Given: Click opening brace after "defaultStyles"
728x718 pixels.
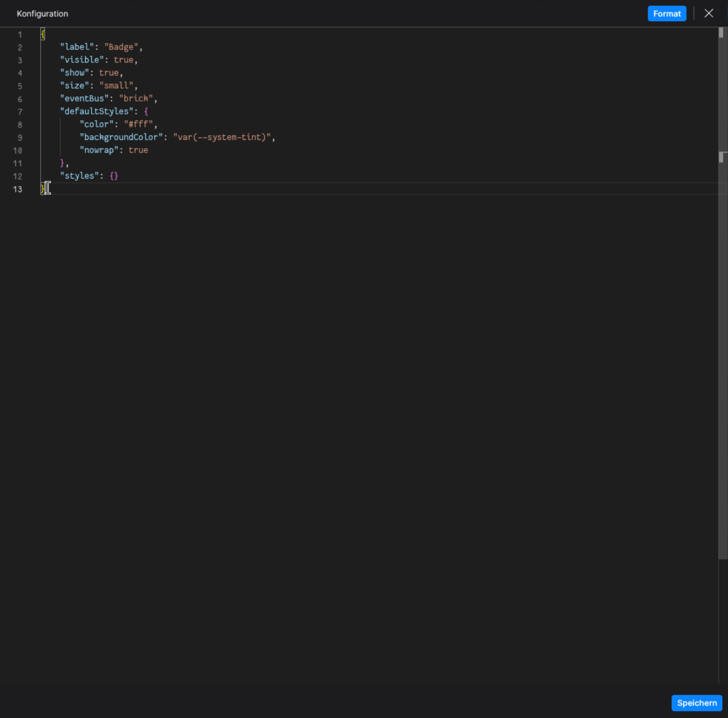Looking at the screenshot, I should tap(146, 111).
